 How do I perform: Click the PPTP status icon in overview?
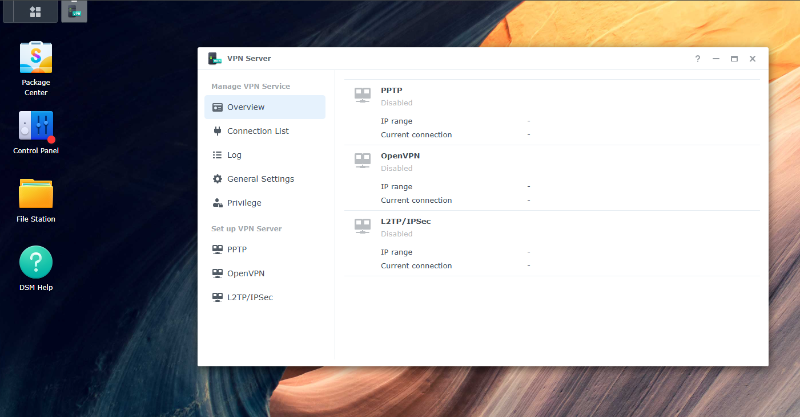click(363, 95)
